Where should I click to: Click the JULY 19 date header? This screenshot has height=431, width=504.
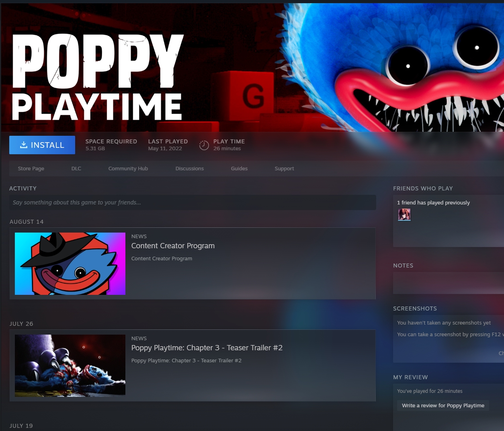click(21, 426)
